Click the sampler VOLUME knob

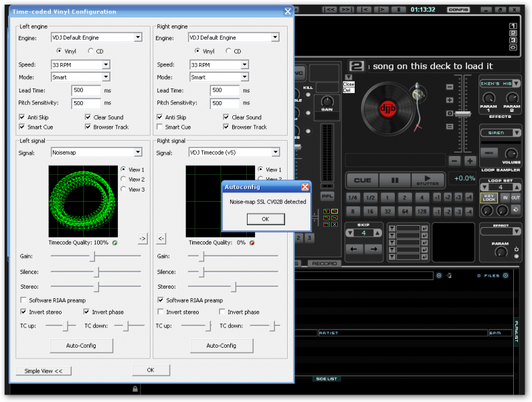tap(511, 154)
